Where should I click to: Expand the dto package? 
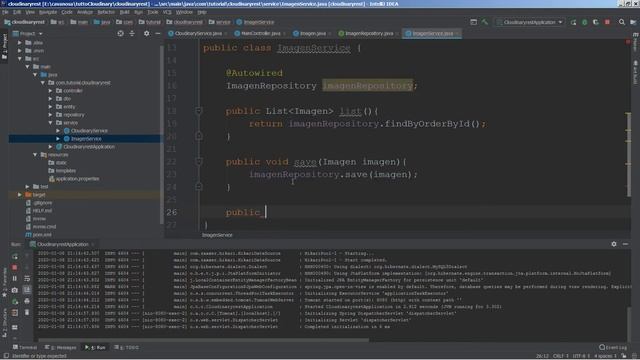(x=51, y=98)
